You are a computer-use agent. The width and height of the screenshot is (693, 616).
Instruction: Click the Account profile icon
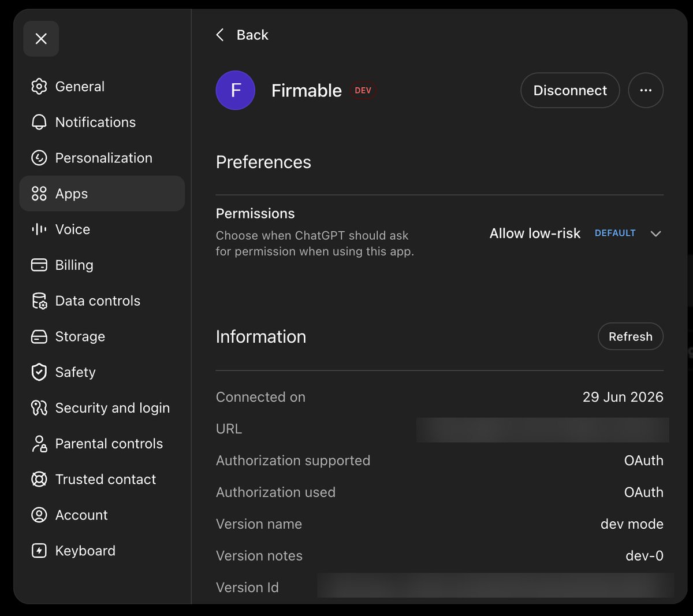tap(39, 515)
